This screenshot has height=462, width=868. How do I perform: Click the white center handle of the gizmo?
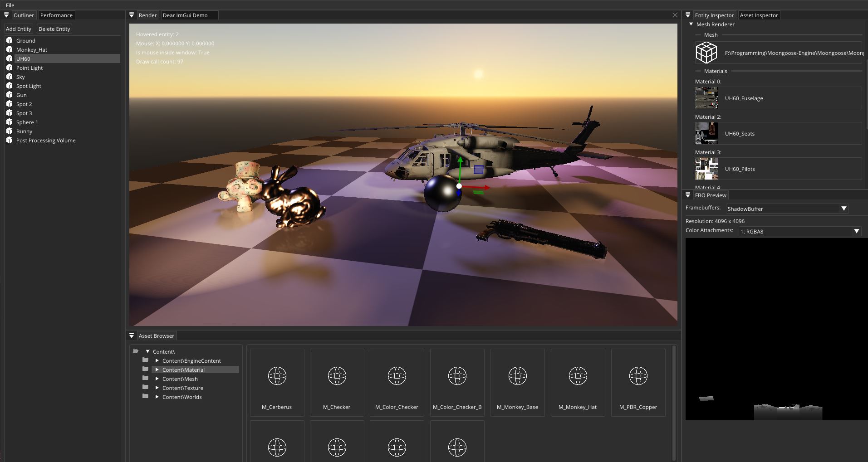(x=459, y=186)
